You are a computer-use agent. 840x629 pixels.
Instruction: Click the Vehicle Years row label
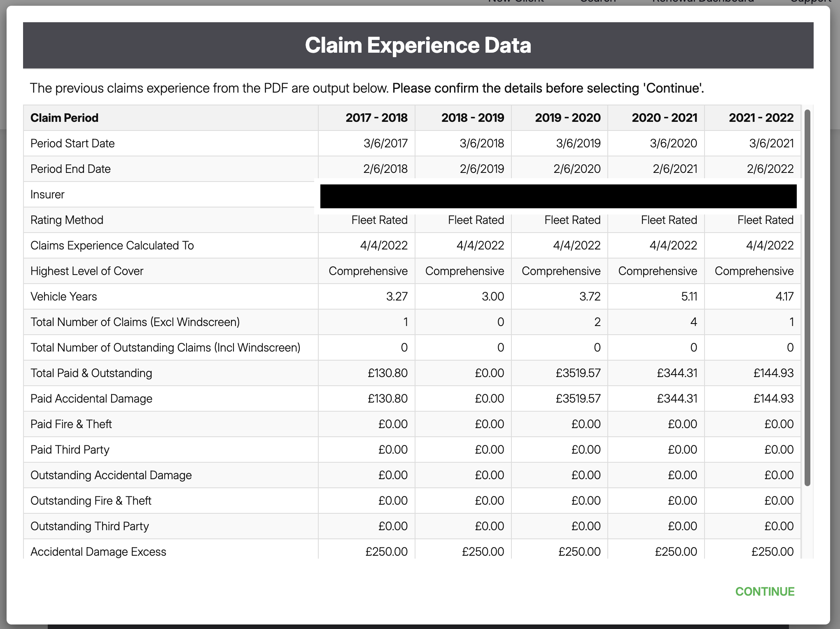pyautogui.click(x=63, y=296)
